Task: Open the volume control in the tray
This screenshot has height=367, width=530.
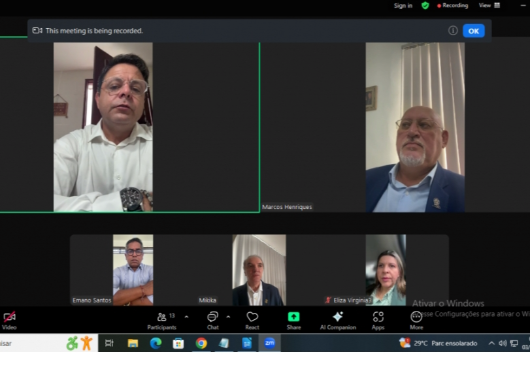Action: pyautogui.click(x=503, y=343)
